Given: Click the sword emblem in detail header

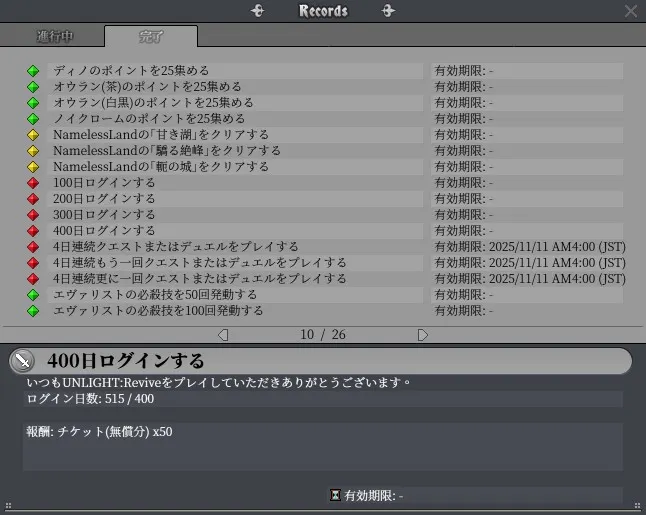Looking at the screenshot, I should click(22, 361).
